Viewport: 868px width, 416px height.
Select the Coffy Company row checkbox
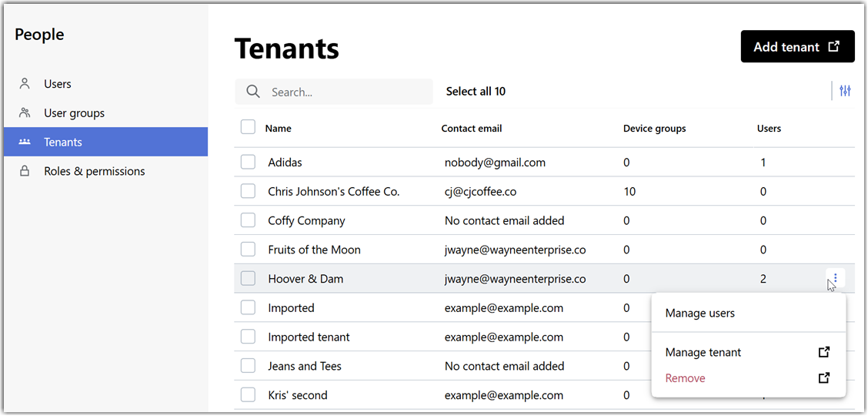coord(248,220)
